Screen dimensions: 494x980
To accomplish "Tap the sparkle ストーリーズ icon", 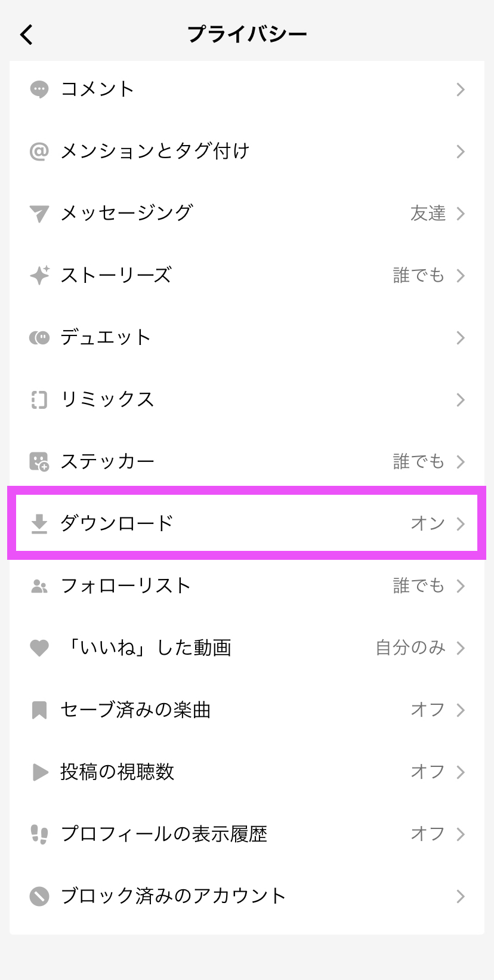I will tap(39, 276).
